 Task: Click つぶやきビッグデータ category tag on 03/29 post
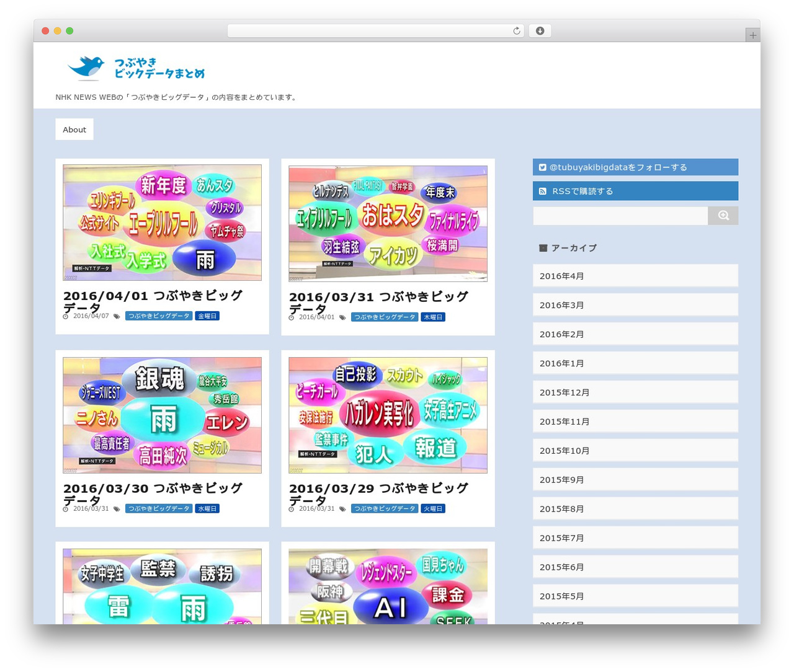click(x=385, y=509)
